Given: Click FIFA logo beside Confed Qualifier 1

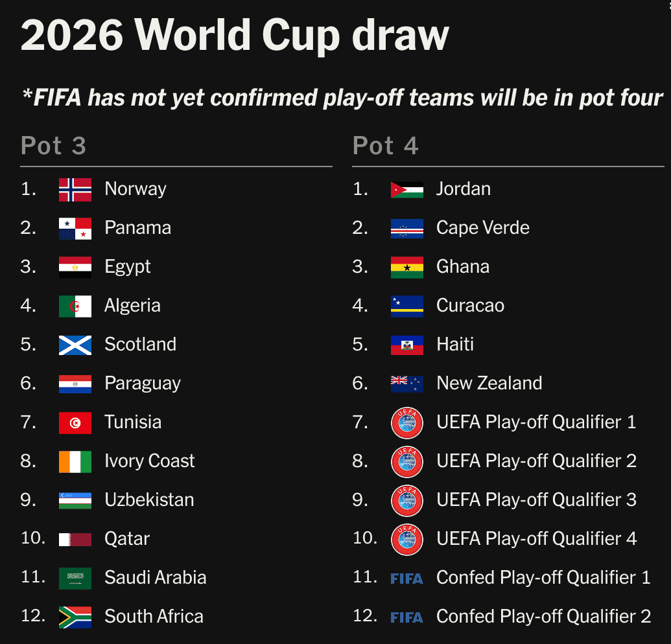Looking at the screenshot, I should click(x=406, y=579).
